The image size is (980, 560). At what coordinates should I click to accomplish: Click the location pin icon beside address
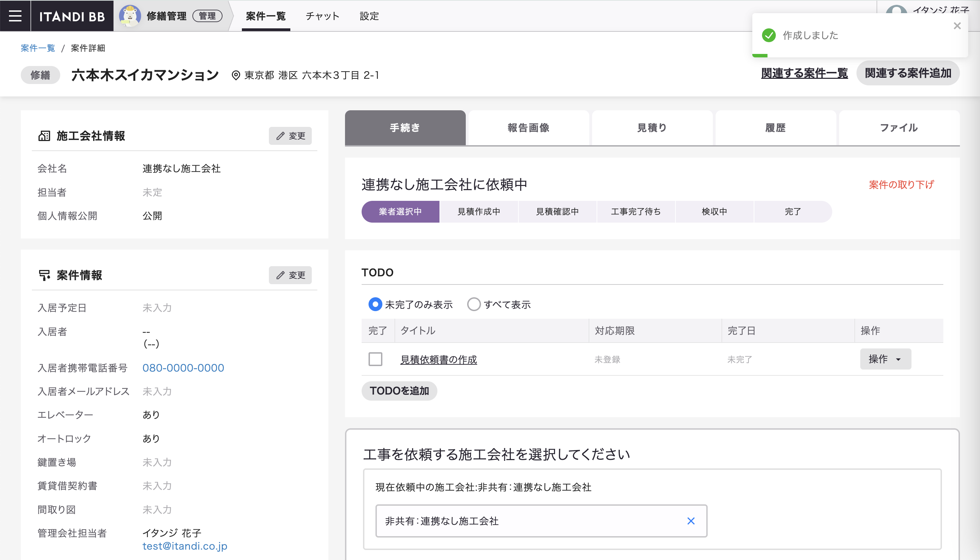[236, 75]
